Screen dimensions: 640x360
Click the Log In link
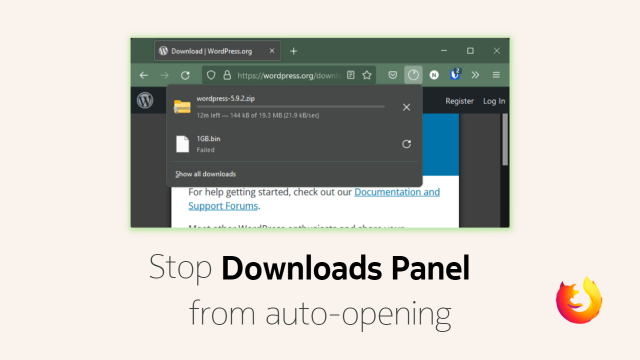(494, 101)
